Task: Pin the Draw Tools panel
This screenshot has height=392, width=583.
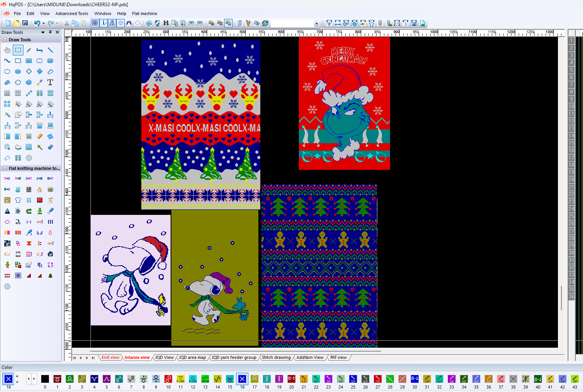Action: (x=50, y=32)
